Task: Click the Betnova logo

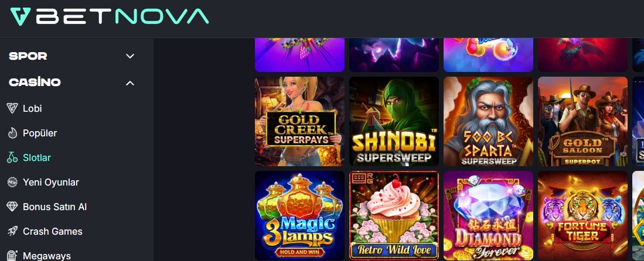Action: point(110,16)
